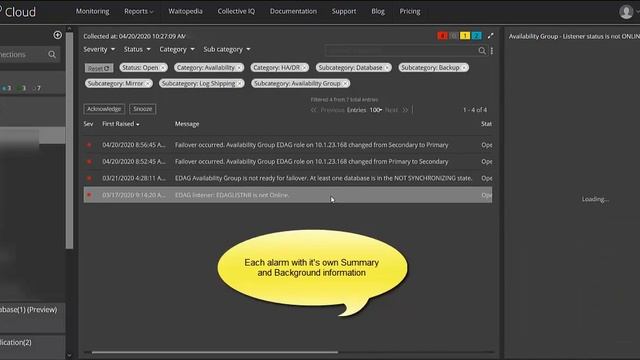The image size is (640, 360).
Task: Open the Sub category filter dropdown
Action: pyautogui.click(x=227, y=49)
